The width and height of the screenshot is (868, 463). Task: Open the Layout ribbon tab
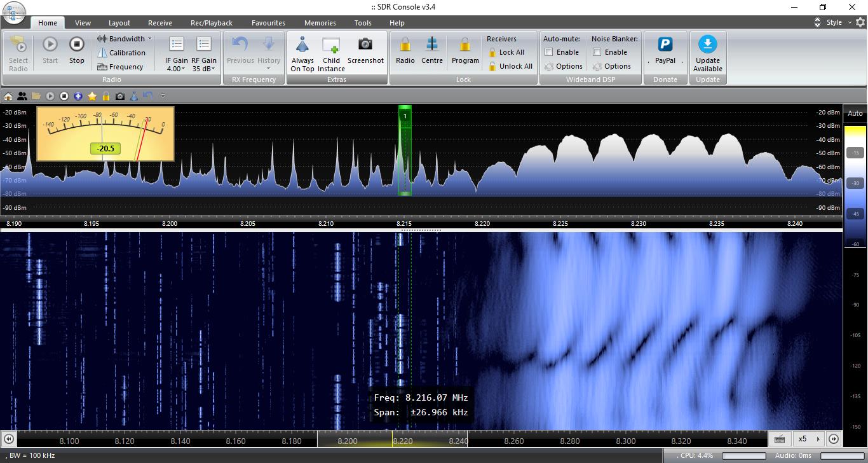119,23
